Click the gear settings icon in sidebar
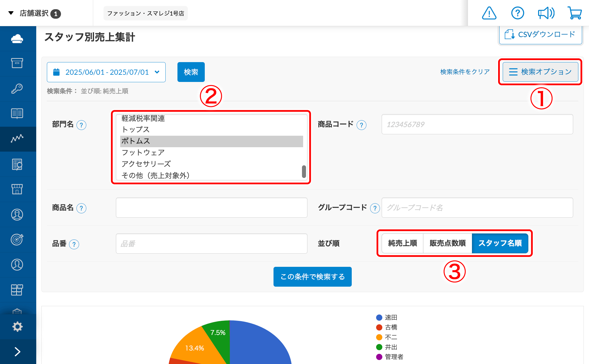This screenshot has width=589, height=364. [x=17, y=327]
